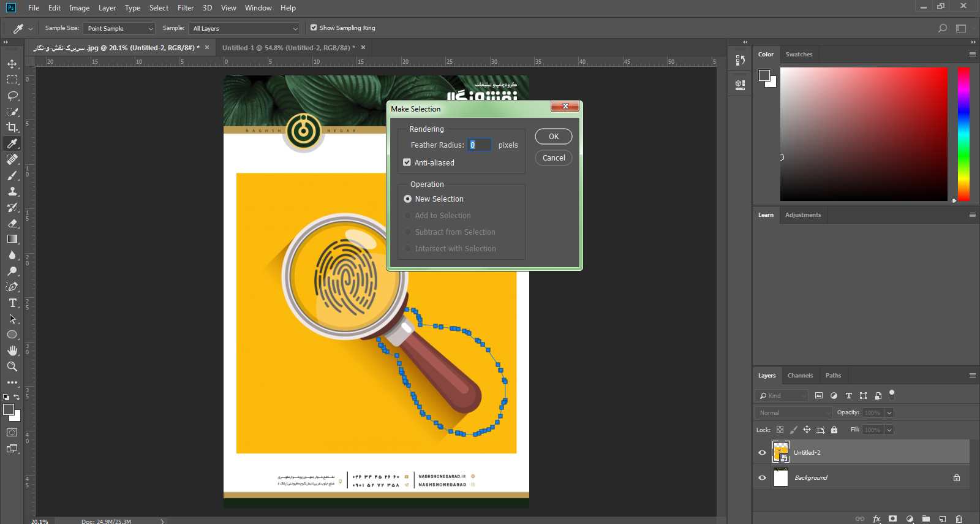Select the Zoom tool
Screen dimensions: 980x524
(x=12, y=366)
